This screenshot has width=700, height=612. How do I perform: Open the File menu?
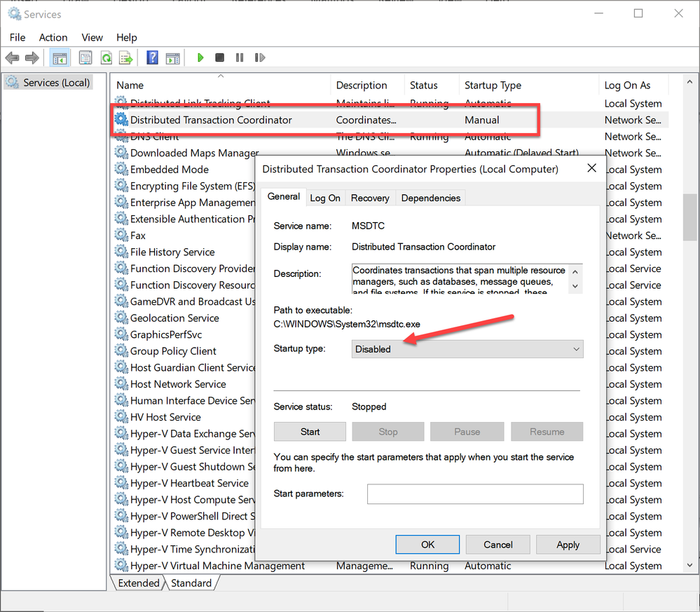18,38
